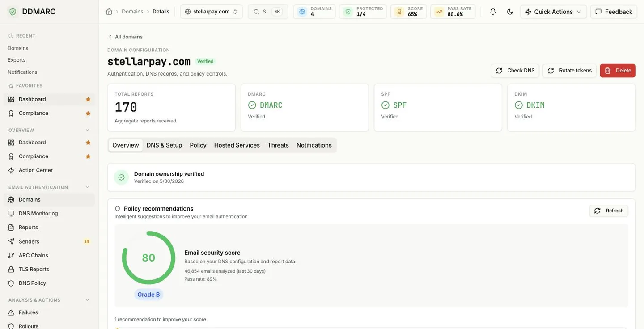Screen dimensions: 644x329
Task: Open DNS Monitoring monitor icon
Action: 11,214
